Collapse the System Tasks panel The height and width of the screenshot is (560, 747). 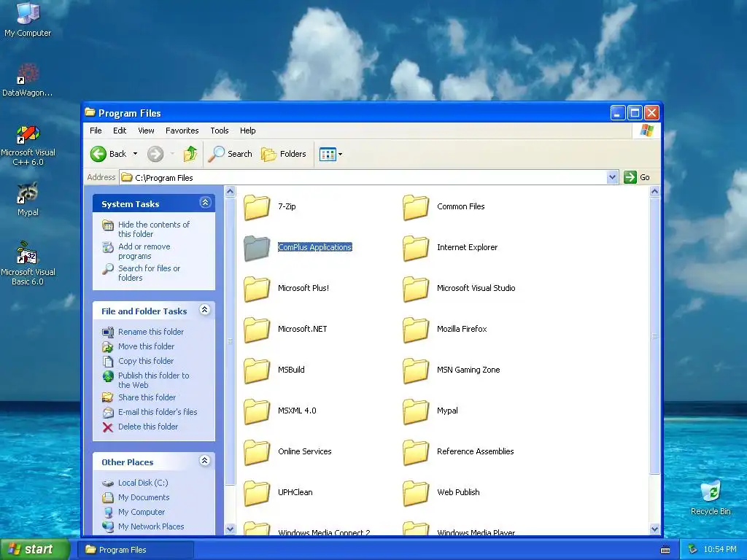pos(205,203)
